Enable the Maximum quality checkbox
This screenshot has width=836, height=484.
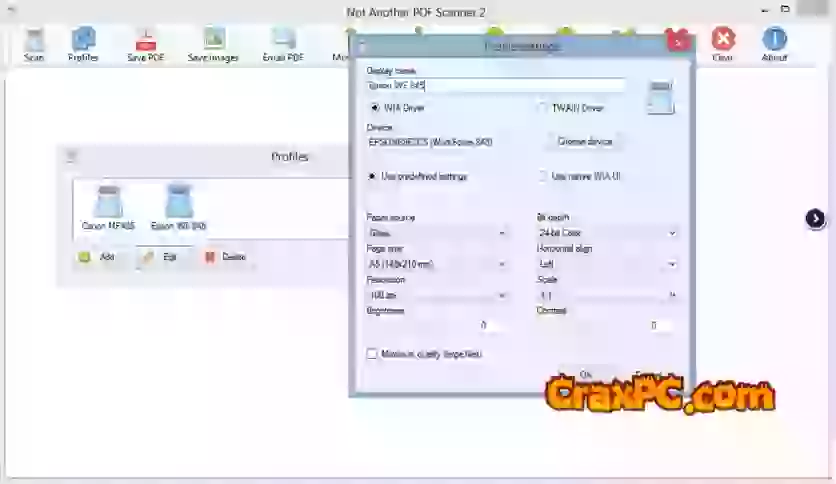point(372,354)
